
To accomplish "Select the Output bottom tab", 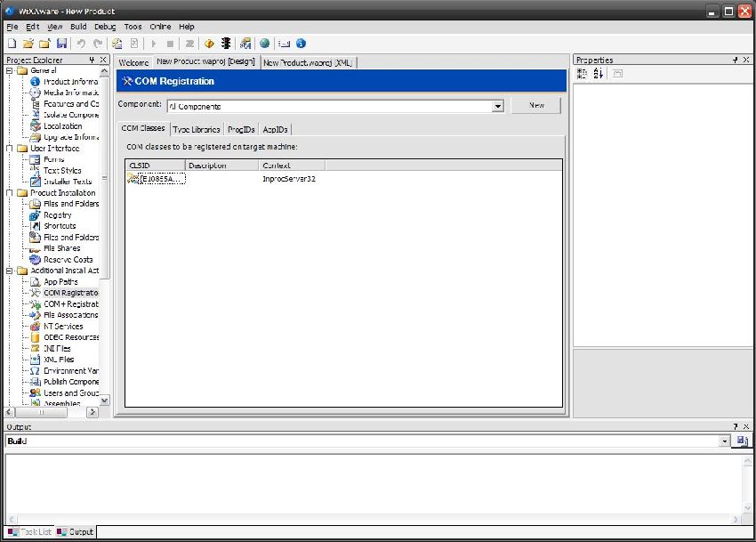I will tap(76, 532).
